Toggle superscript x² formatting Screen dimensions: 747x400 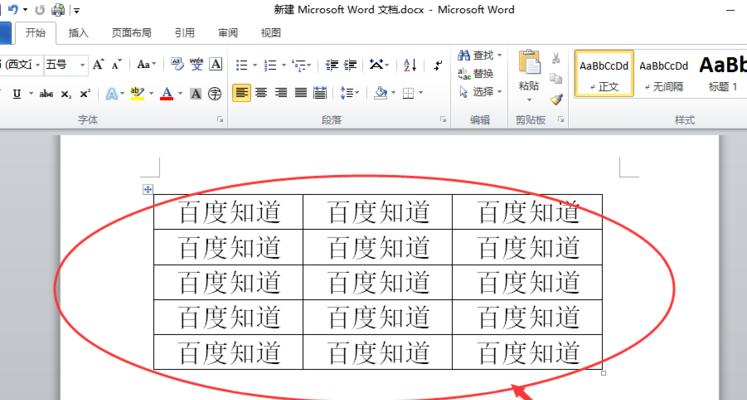pos(85,94)
